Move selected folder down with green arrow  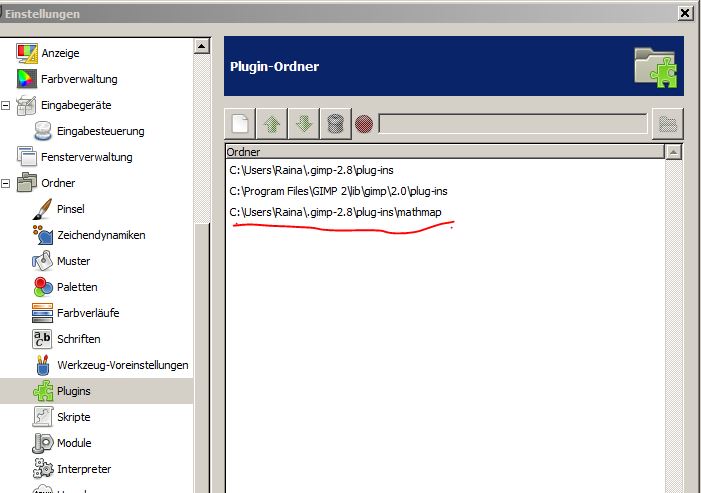(x=304, y=123)
